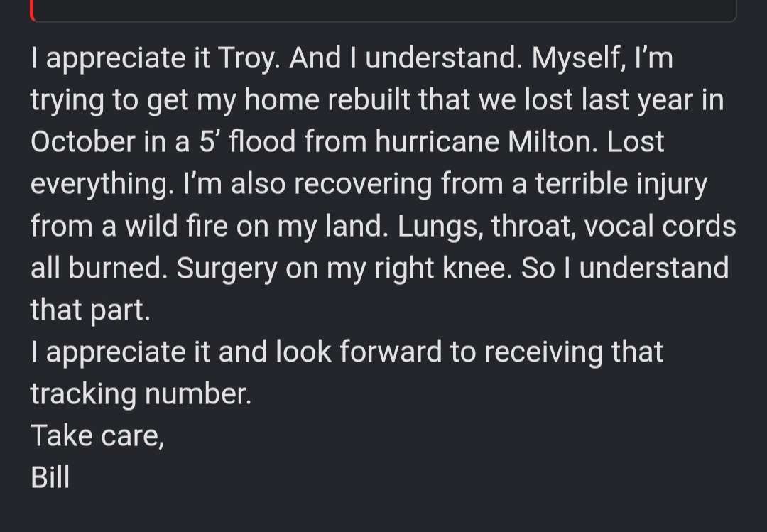Screen dimensions: 767x532
Task: Click the words "terrible injury"
Action: [621, 185]
